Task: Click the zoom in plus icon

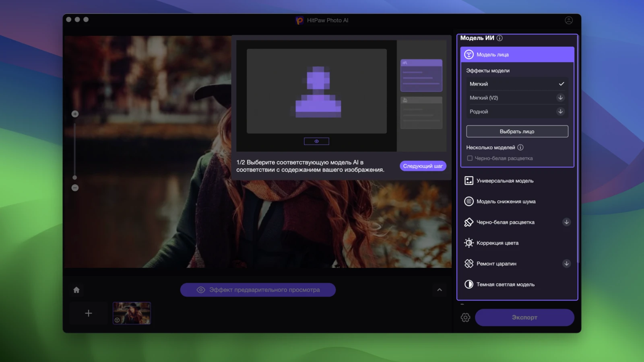Action: pos(75,114)
